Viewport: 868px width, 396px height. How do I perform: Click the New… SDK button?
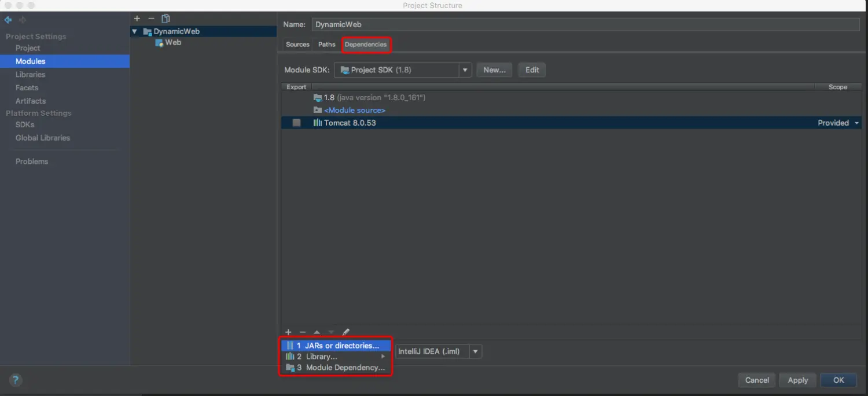494,70
